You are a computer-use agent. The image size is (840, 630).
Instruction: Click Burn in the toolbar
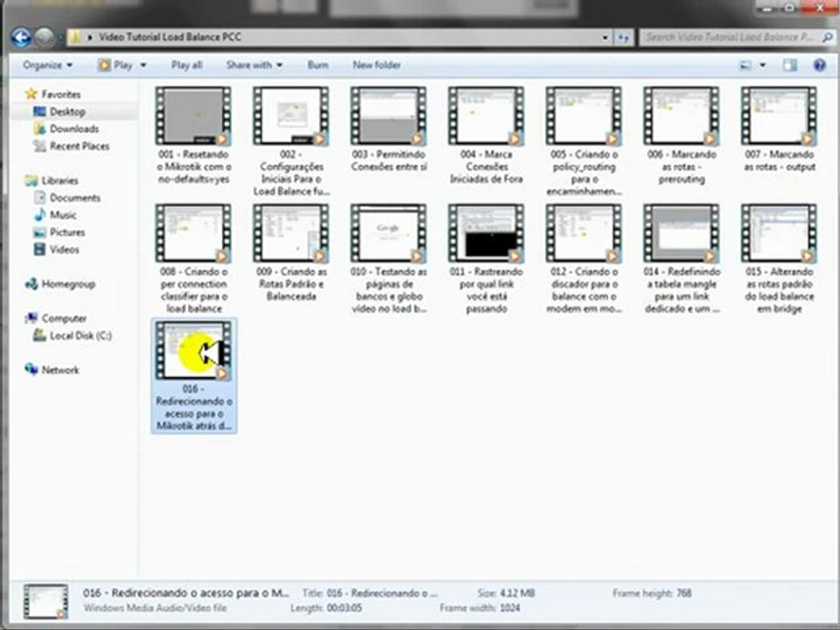(318, 66)
